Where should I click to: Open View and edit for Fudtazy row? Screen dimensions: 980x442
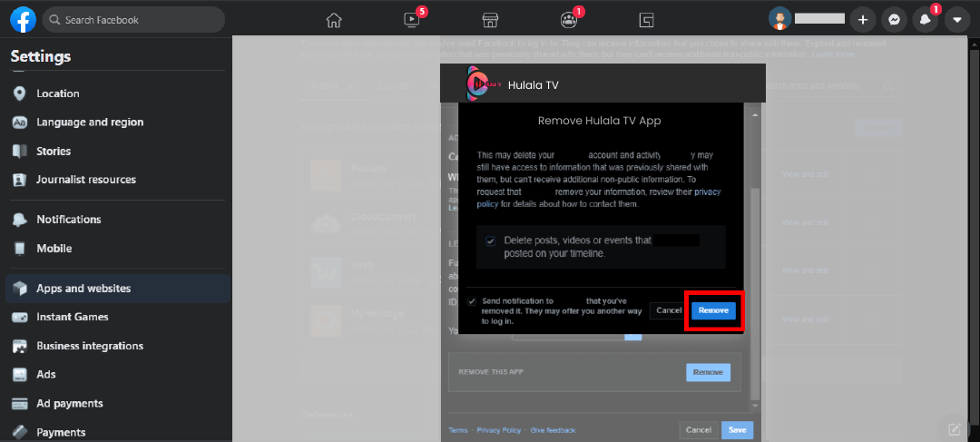click(805, 174)
